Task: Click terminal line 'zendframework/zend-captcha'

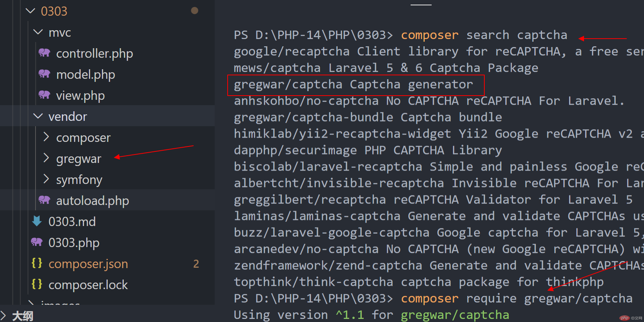Action: (439, 265)
